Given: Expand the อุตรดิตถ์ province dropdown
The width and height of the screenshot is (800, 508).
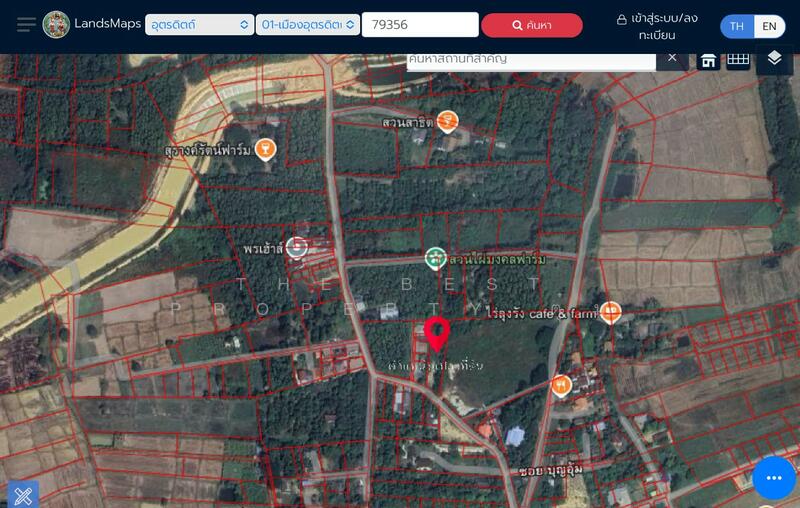Looking at the screenshot, I should pyautogui.click(x=199, y=25).
